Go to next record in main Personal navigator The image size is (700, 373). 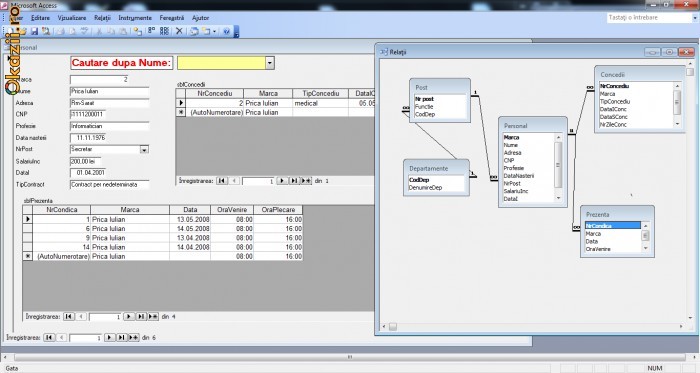click(109, 338)
